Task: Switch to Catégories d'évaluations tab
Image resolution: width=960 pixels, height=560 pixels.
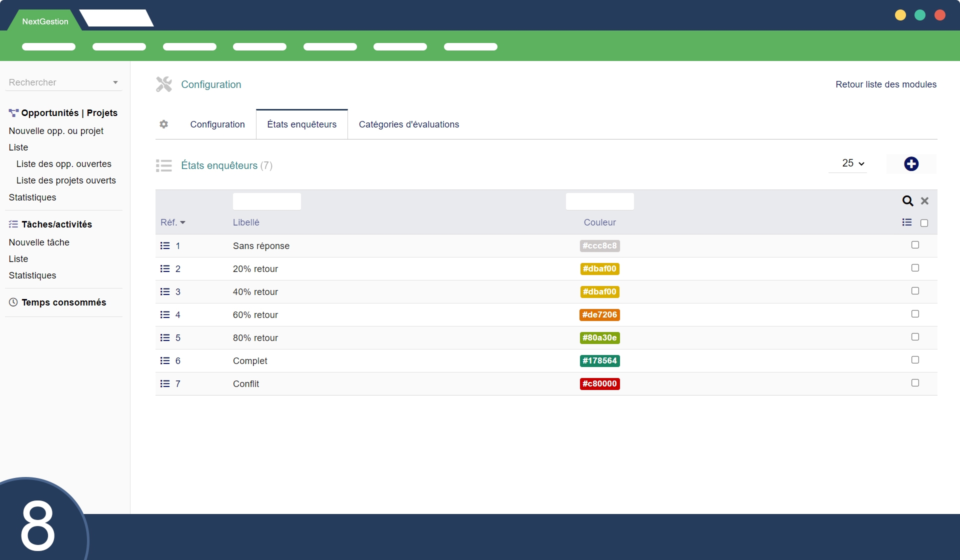Action: point(408,124)
